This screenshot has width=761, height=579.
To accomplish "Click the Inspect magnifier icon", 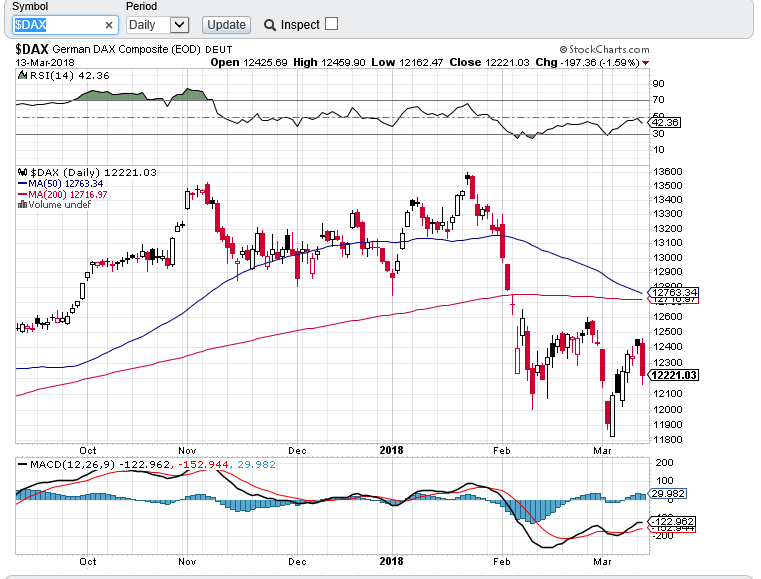I will pyautogui.click(x=270, y=25).
